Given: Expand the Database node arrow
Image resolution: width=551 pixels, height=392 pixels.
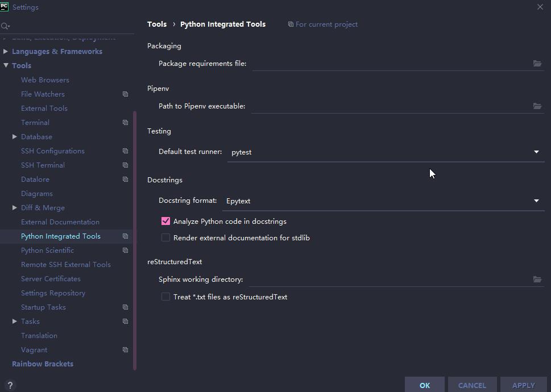Looking at the screenshot, I should coord(14,136).
